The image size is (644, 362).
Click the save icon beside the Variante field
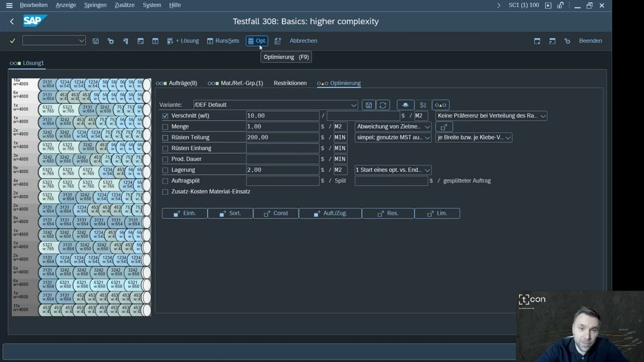point(369,105)
